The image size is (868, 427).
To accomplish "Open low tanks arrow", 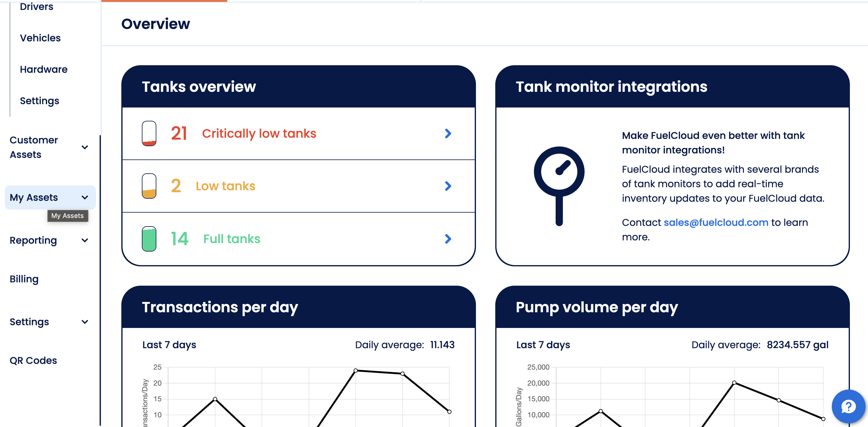I will coord(448,186).
